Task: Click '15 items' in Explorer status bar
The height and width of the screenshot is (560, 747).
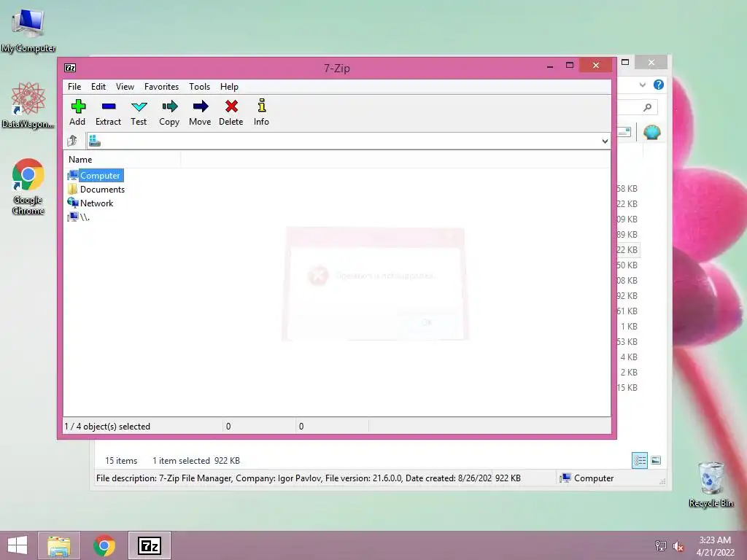Action: 121,461
